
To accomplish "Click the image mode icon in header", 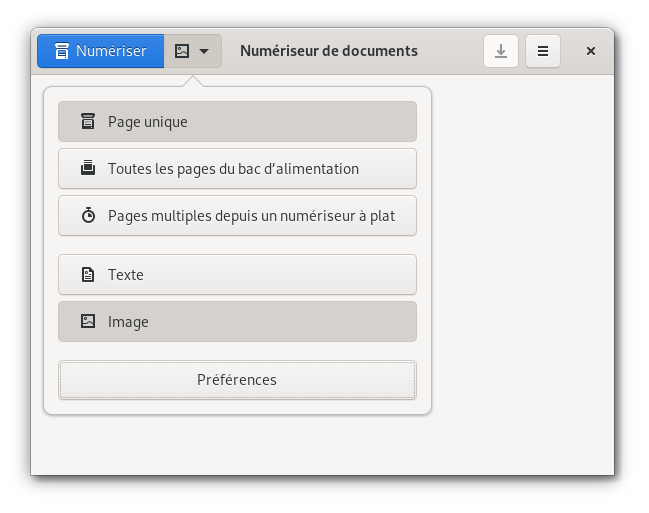I will [182, 51].
